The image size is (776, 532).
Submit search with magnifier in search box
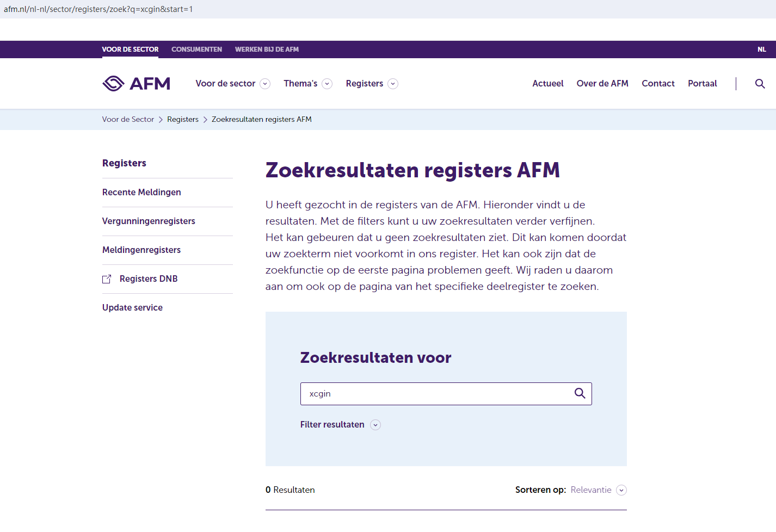pos(580,393)
